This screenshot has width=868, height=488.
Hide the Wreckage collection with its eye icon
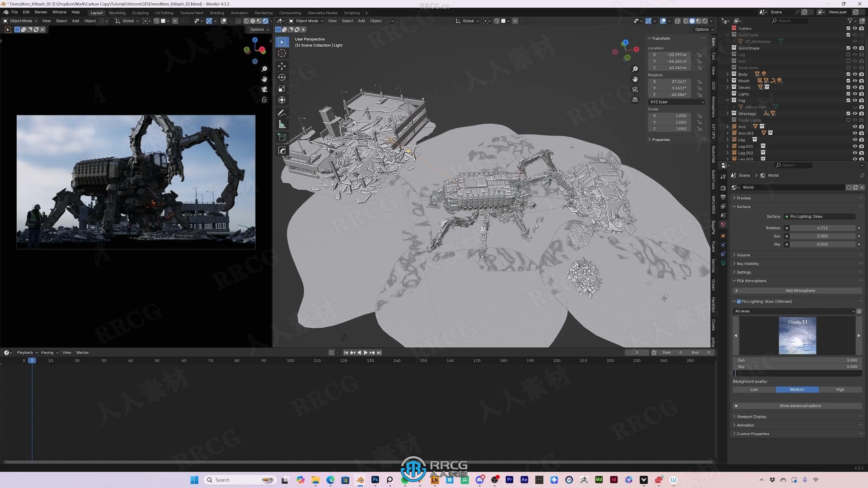point(855,114)
